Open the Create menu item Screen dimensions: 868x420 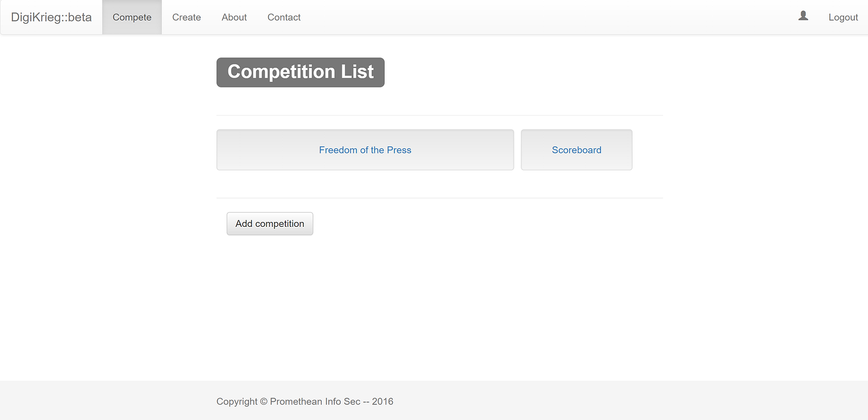pyautogui.click(x=187, y=17)
